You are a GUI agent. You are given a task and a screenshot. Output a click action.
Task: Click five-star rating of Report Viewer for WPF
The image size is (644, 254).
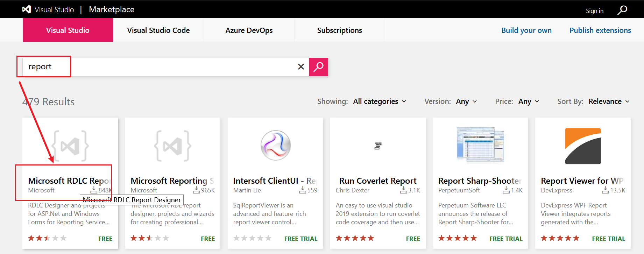(x=560, y=238)
